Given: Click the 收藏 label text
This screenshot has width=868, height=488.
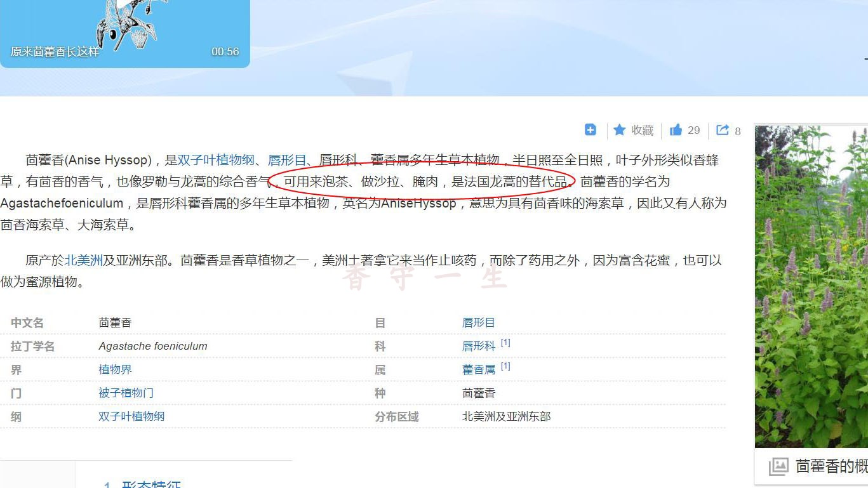Looking at the screenshot, I should (x=642, y=130).
